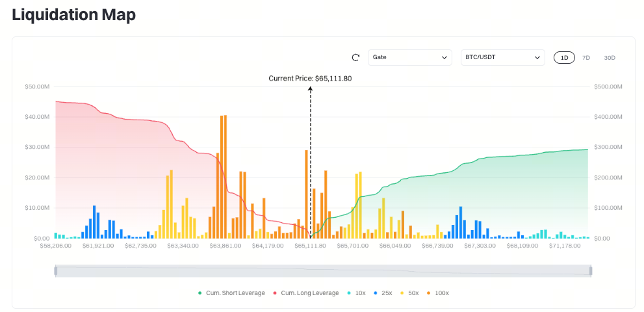Switch to the 7D timeframe
644x312 pixels.
(x=586, y=58)
